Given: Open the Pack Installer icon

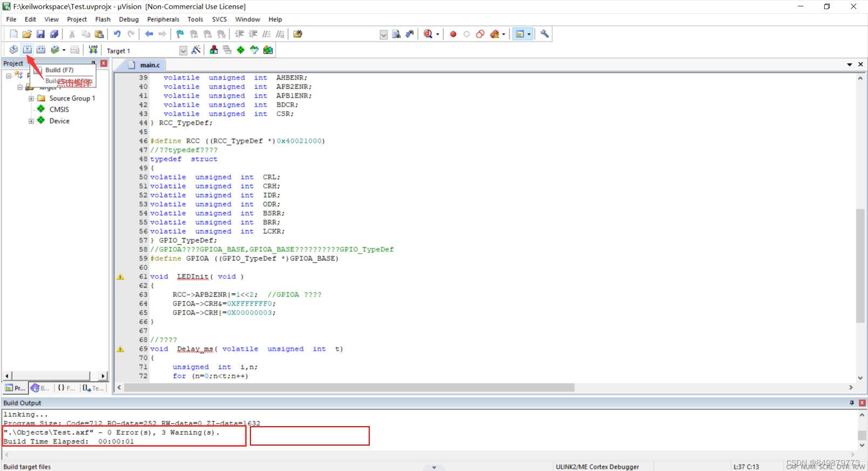Looking at the screenshot, I should [x=268, y=50].
